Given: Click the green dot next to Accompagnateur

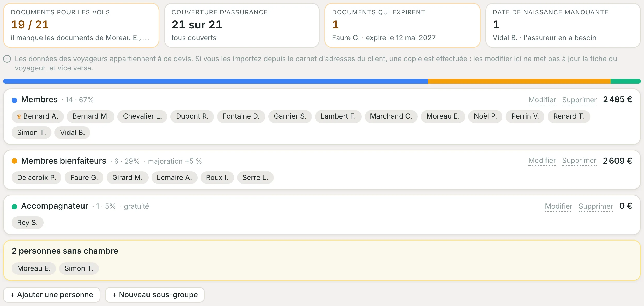Looking at the screenshot, I should pyautogui.click(x=15, y=206).
